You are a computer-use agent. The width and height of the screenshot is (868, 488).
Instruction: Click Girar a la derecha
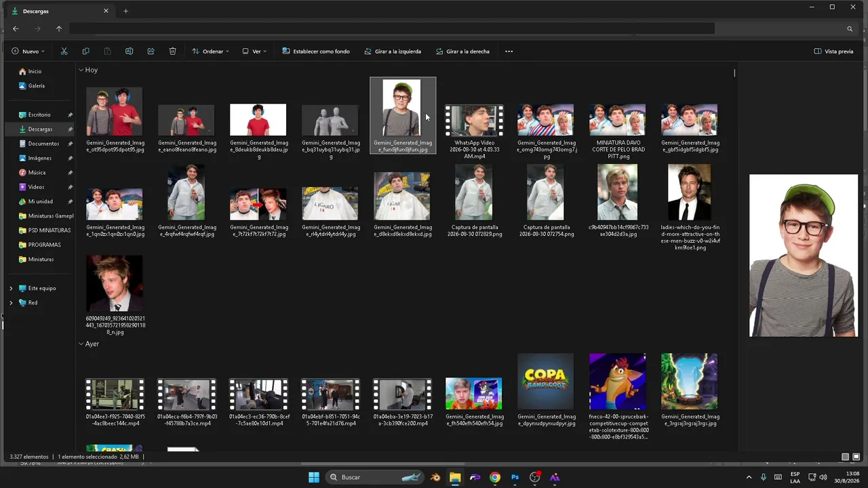[x=462, y=51]
